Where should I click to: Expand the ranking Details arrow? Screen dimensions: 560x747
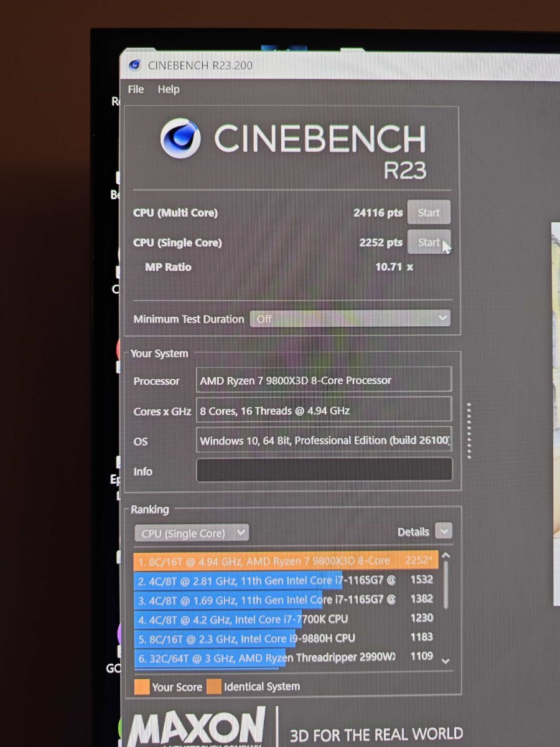point(444,532)
